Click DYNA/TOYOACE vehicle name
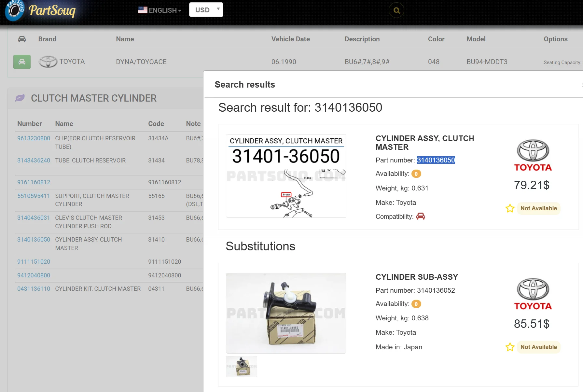 (x=141, y=62)
